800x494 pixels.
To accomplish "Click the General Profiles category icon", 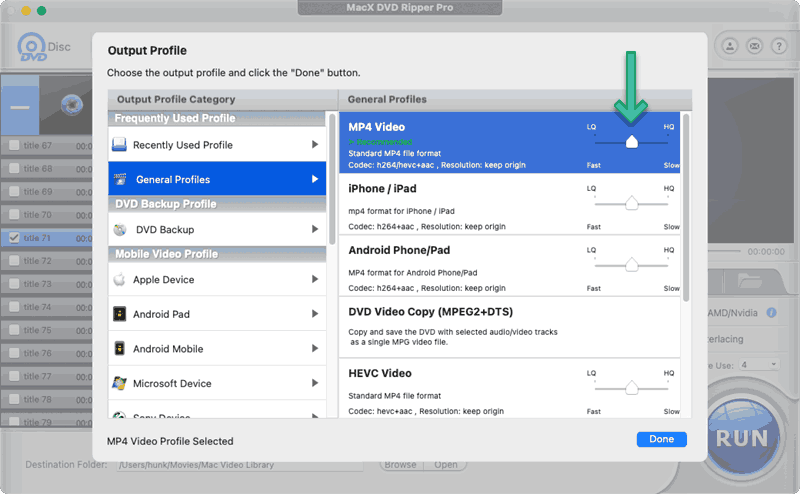I will click(120, 179).
